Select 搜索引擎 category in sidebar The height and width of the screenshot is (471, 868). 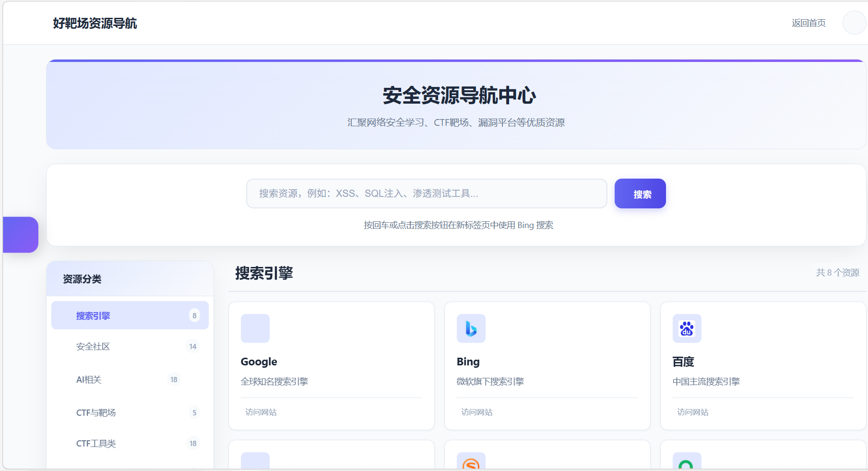pos(130,315)
